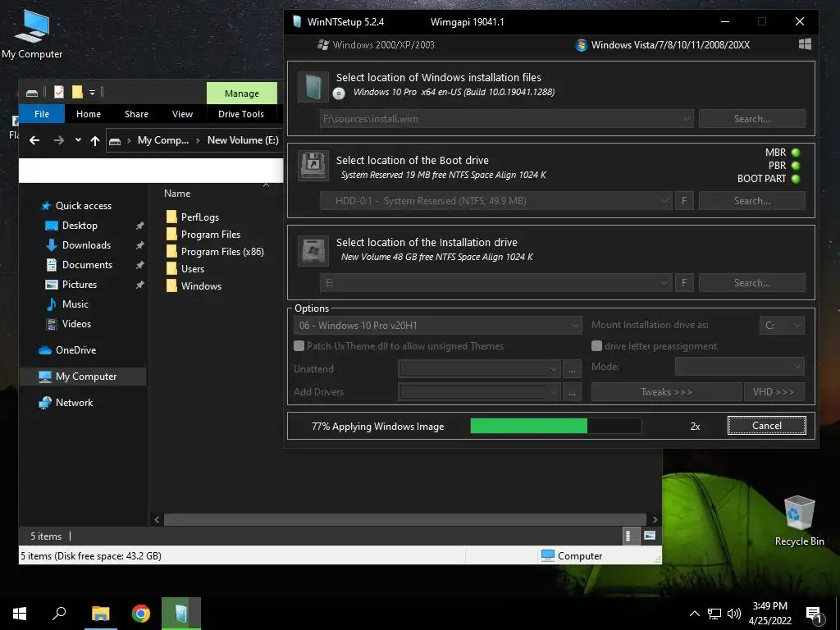
Task: Switch to Windows Vista/7/8/10/11 tab
Action: (663, 45)
